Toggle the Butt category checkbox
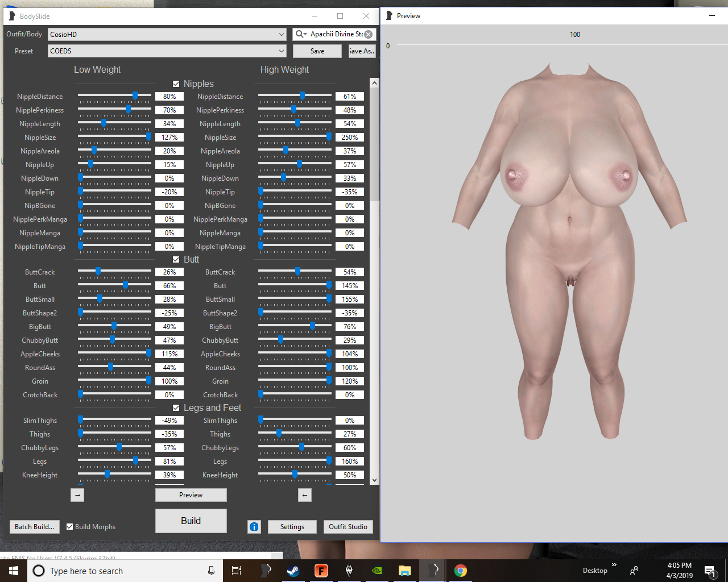This screenshot has width=728, height=582. (x=176, y=260)
